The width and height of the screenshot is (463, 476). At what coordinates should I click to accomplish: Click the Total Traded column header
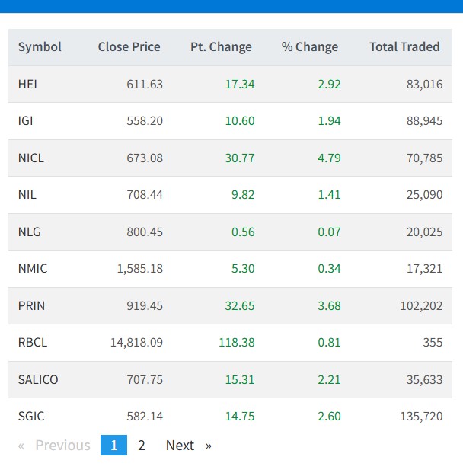[x=404, y=47]
